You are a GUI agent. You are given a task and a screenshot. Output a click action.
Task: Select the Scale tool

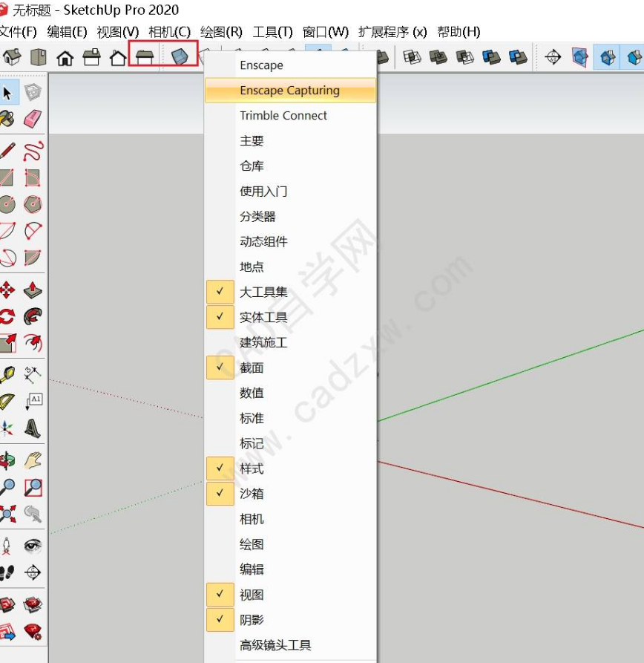(x=7, y=343)
